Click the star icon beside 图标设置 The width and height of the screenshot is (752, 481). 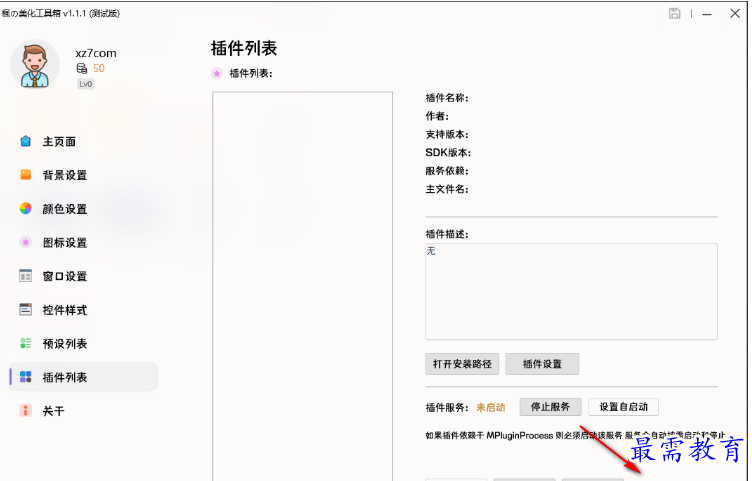[x=25, y=242]
